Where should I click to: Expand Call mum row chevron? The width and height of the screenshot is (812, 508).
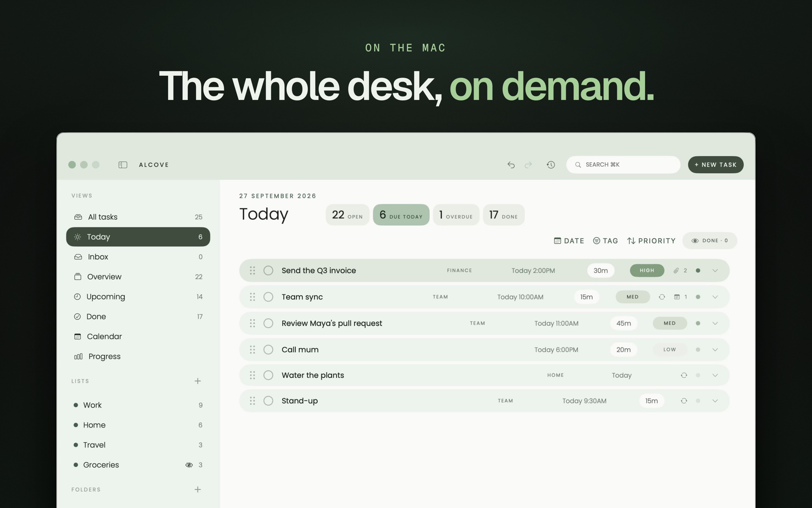click(x=715, y=350)
